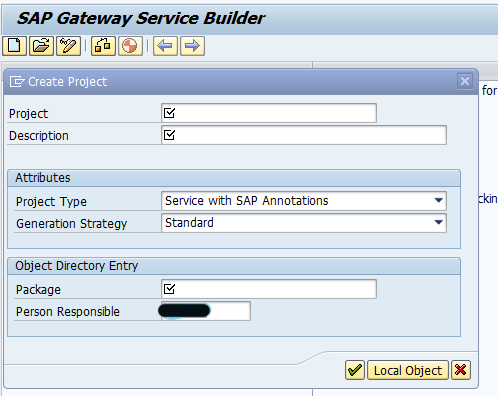The height and width of the screenshot is (396, 498).
Task: Click the left arrow navigate back icon
Action: pyautogui.click(x=165, y=46)
